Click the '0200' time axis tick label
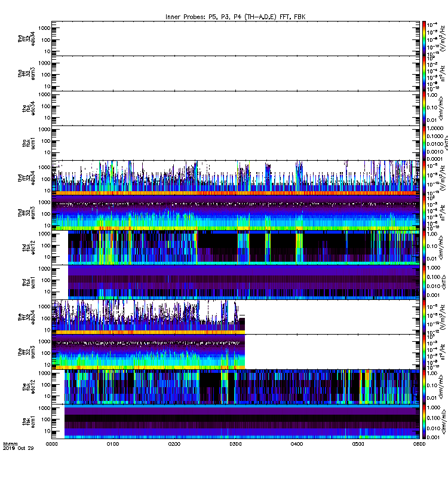The image size is (448, 478). 174,444
